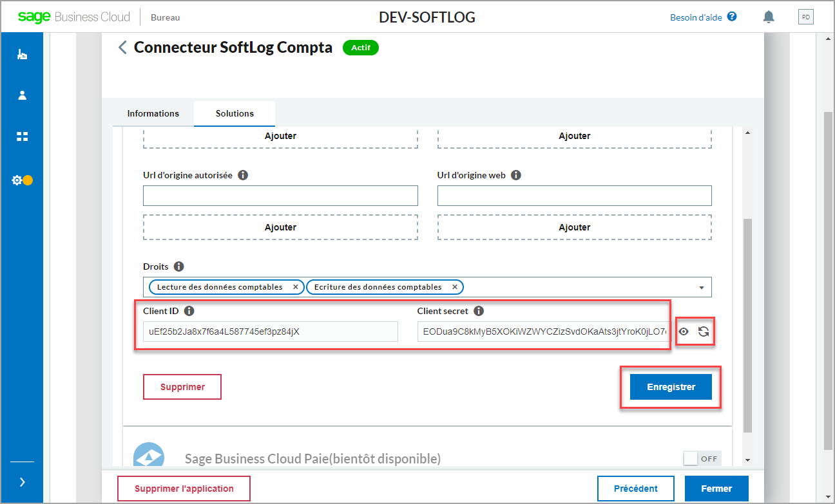Open the Besoin d'aide link
The height and width of the screenshot is (504, 835).
[696, 17]
